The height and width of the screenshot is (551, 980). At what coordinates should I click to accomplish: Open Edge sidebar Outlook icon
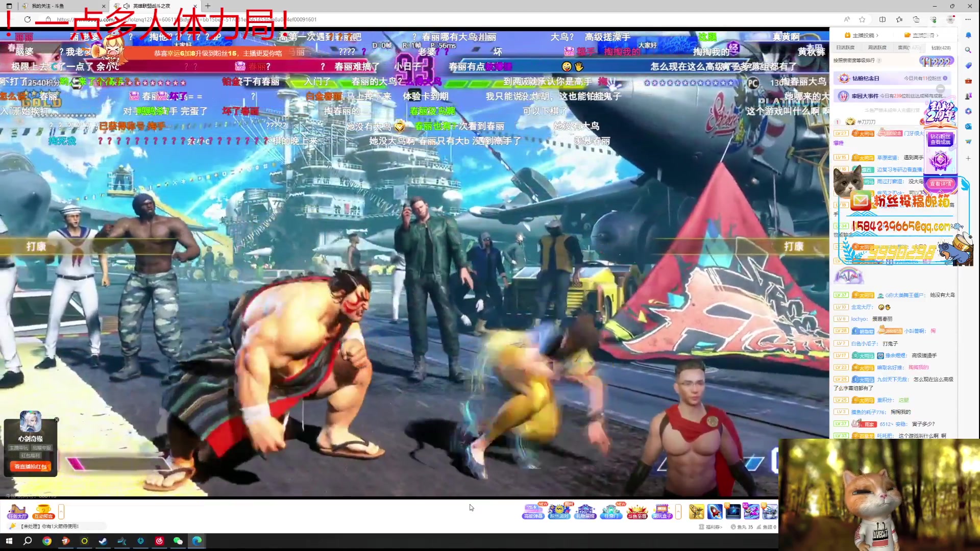[968, 127]
